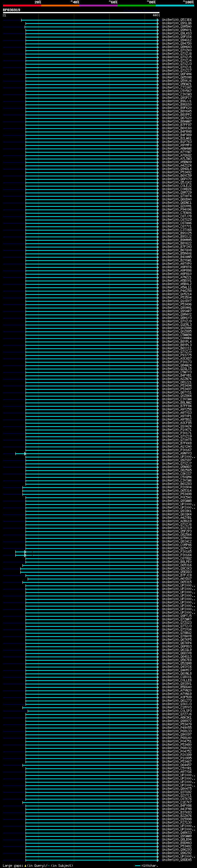Click the UniRef100_B7FF97 entry
Viewport: 197px width, 868px height.
177,125
